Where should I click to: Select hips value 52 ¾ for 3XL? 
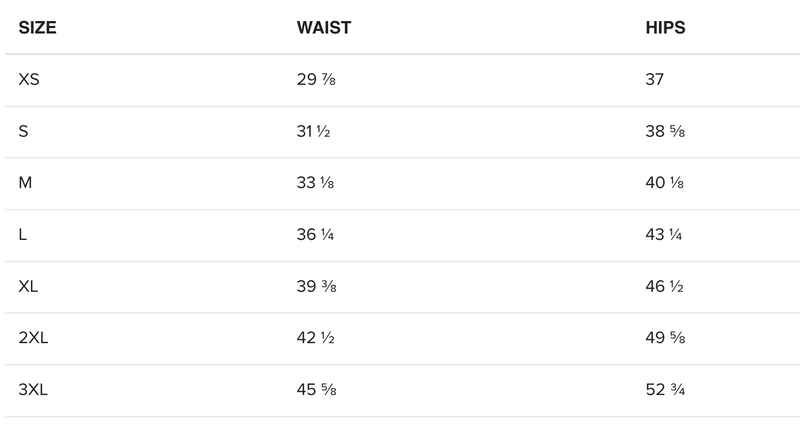point(665,391)
